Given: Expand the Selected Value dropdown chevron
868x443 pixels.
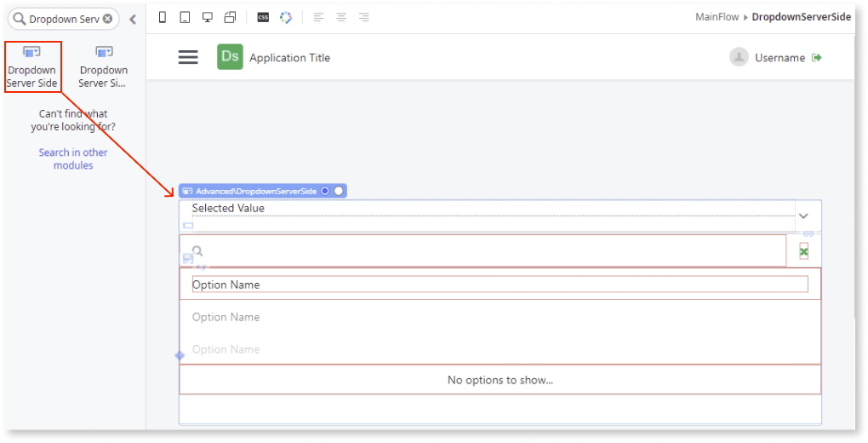Looking at the screenshot, I should 803,216.
